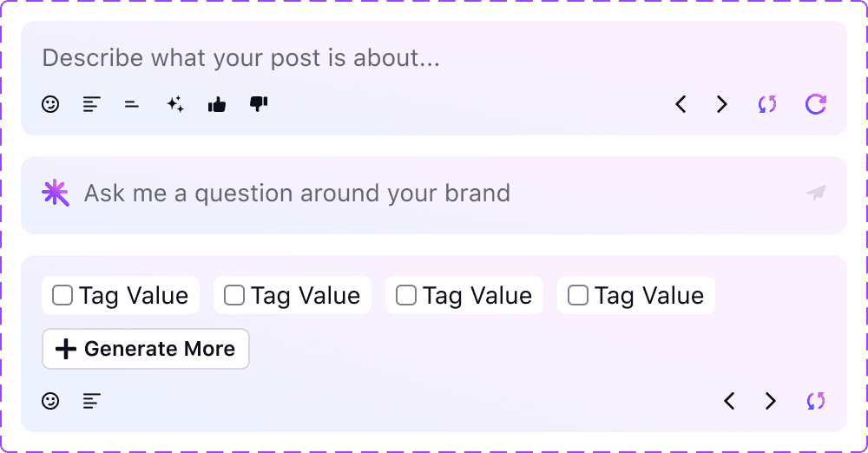Click the paper plane send icon
Image resolution: width=868 pixels, height=453 pixels.
(x=816, y=193)
